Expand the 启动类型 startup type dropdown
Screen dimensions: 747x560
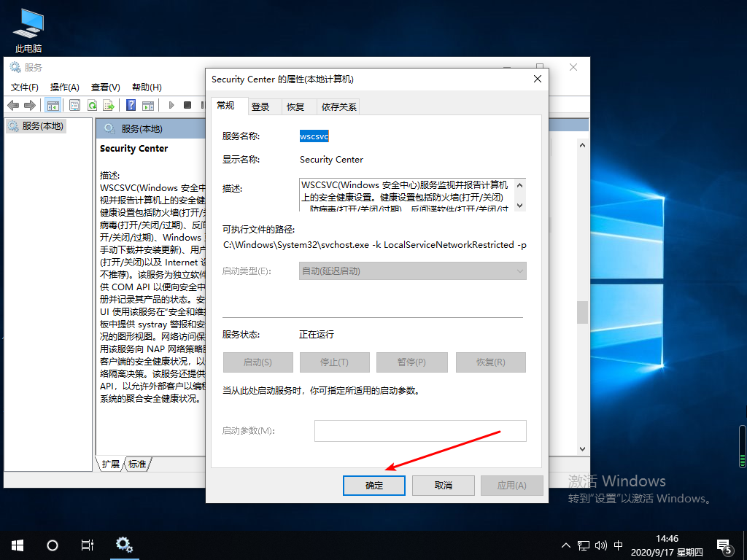pos(413,271)
